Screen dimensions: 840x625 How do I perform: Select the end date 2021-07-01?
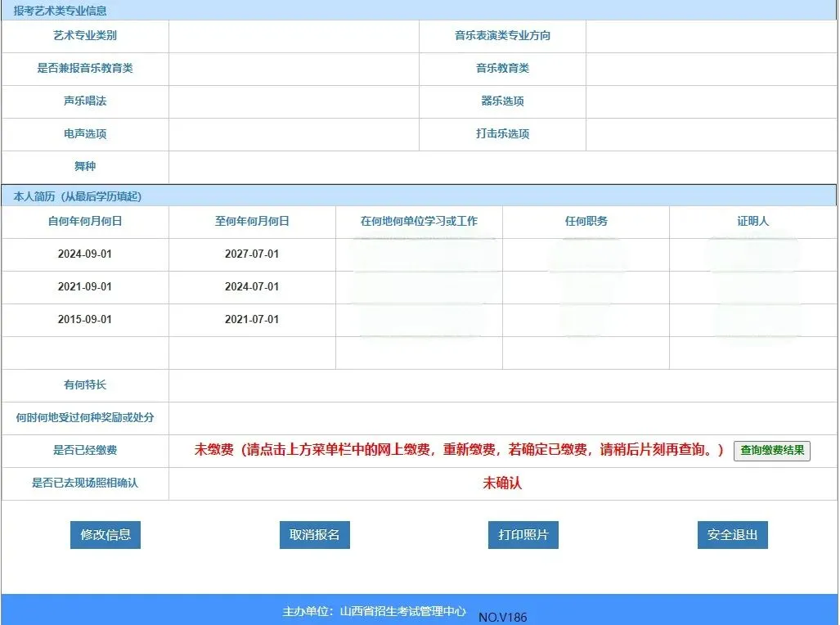tap(252, 320)
